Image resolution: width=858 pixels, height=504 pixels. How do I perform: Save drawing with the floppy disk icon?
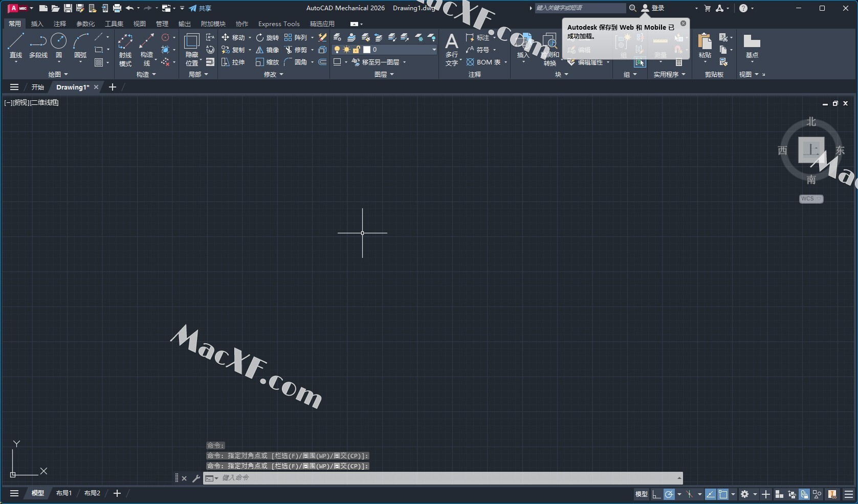[x=68, y=8]
